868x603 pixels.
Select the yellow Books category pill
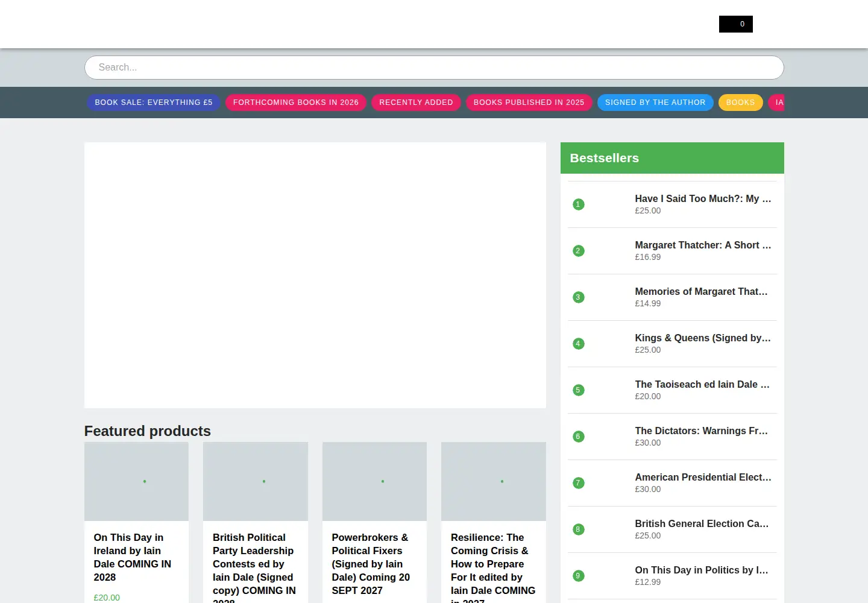click(x=740, y=103)
